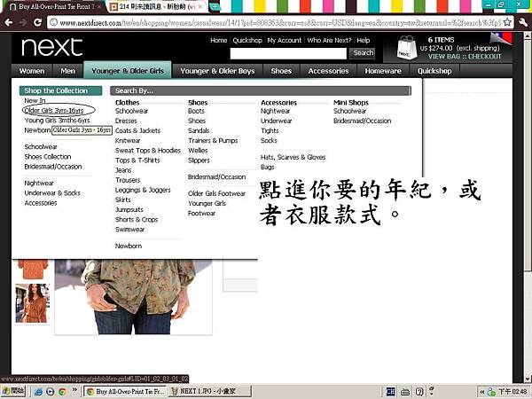
Task: Open Tops & T-Shirts category
Action: coord(137,160)
